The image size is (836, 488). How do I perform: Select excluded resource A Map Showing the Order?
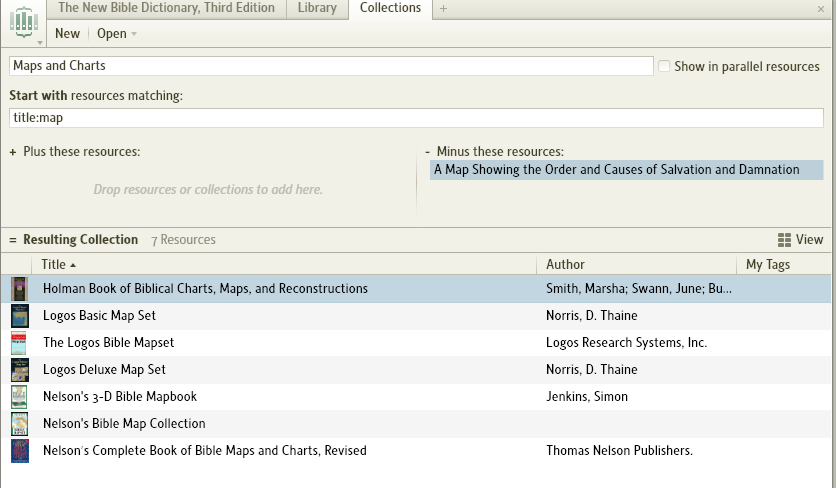[626, 170]
